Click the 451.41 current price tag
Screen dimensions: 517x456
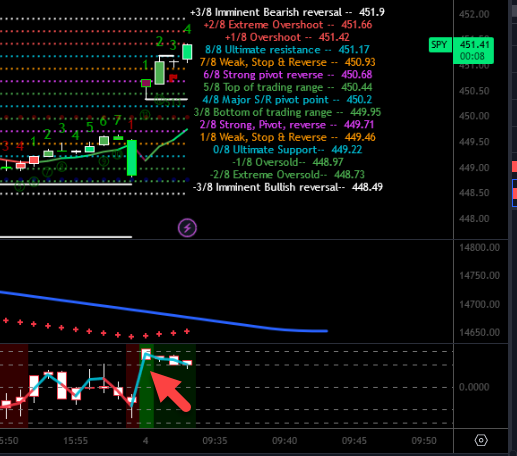click(x=474, y=45)
